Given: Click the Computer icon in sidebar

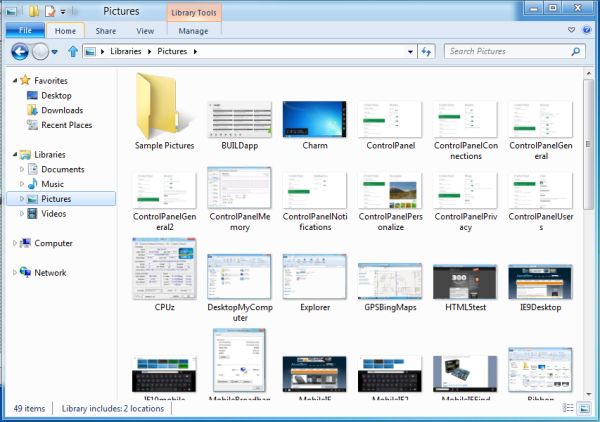Looking at the screenshot, I should tap(25, 243).
